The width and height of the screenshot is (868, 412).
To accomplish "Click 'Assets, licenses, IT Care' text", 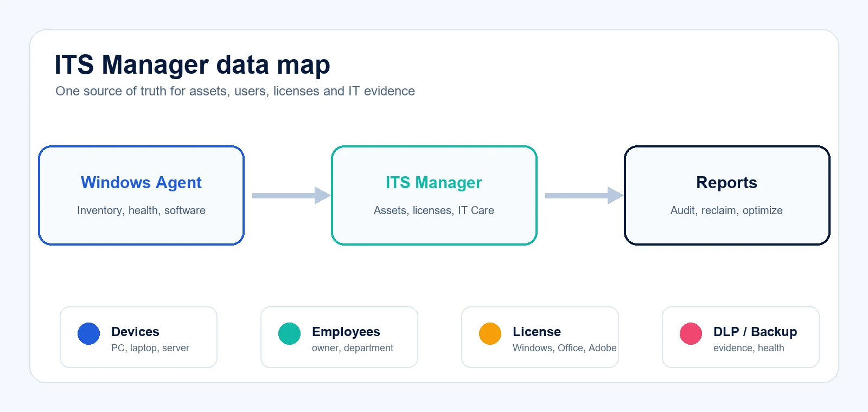I will pos(434,210).
